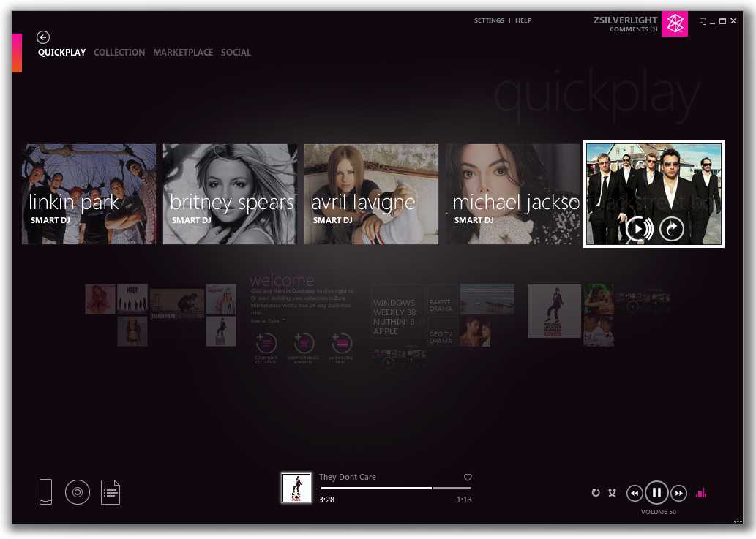Click the heart rating icon beside They Dont Care

click(468, 478)
